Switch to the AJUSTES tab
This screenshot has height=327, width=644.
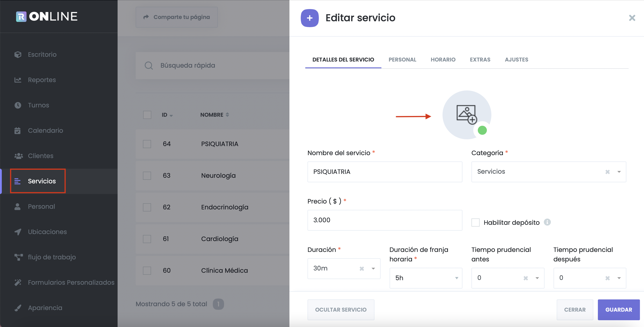(x=516, y=59)
